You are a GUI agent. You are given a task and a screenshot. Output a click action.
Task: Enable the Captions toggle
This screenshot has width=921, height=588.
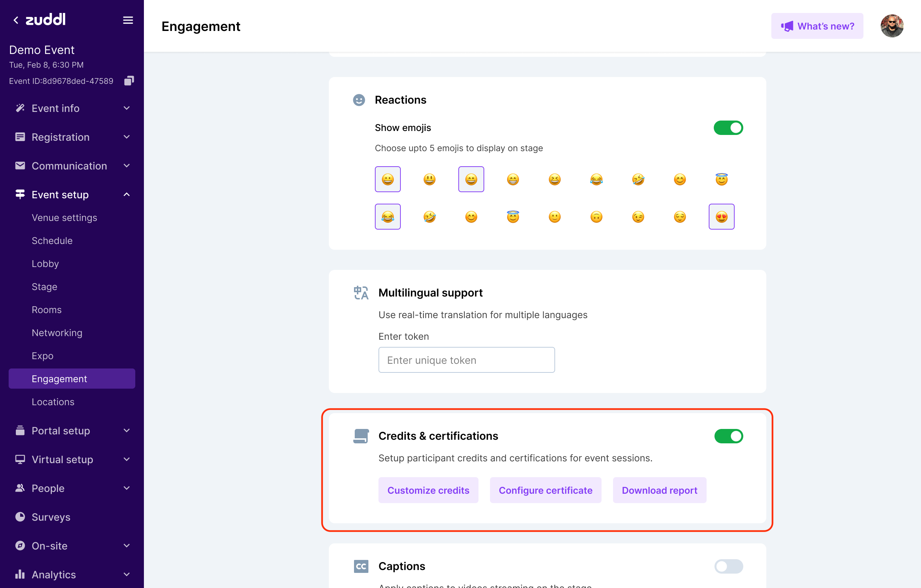pos(728,566)
